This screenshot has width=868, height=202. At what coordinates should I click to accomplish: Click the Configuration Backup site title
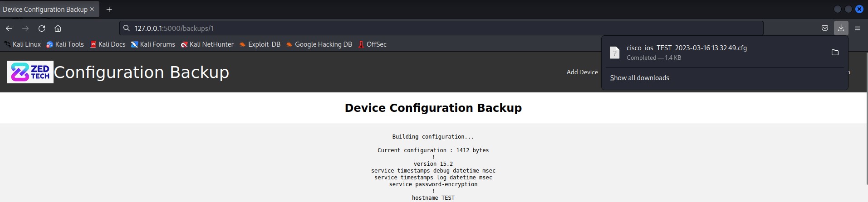coord(142,72)
